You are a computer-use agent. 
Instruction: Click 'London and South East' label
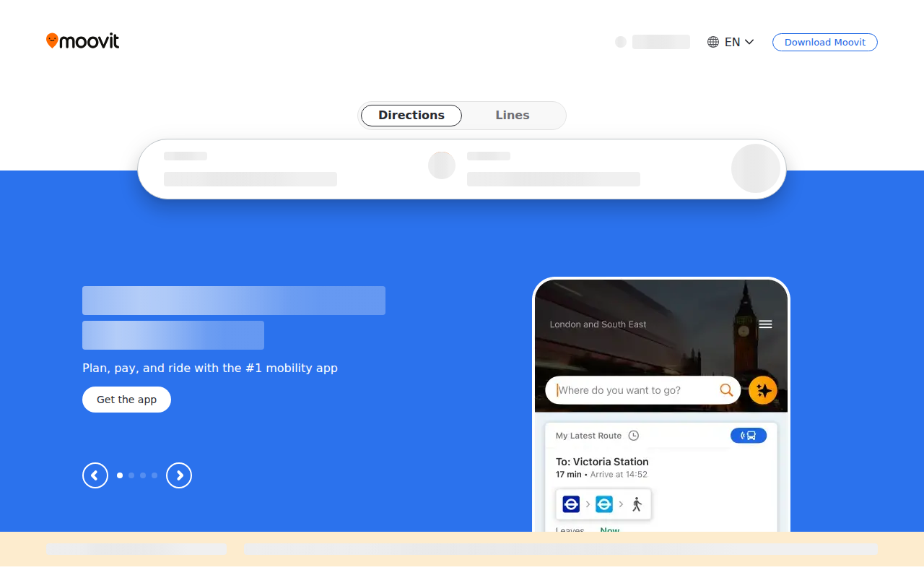click(598, 324)
